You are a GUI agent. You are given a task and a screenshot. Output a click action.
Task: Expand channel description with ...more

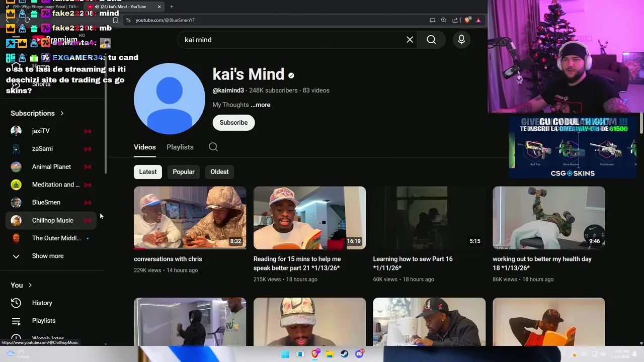[261, 105]
